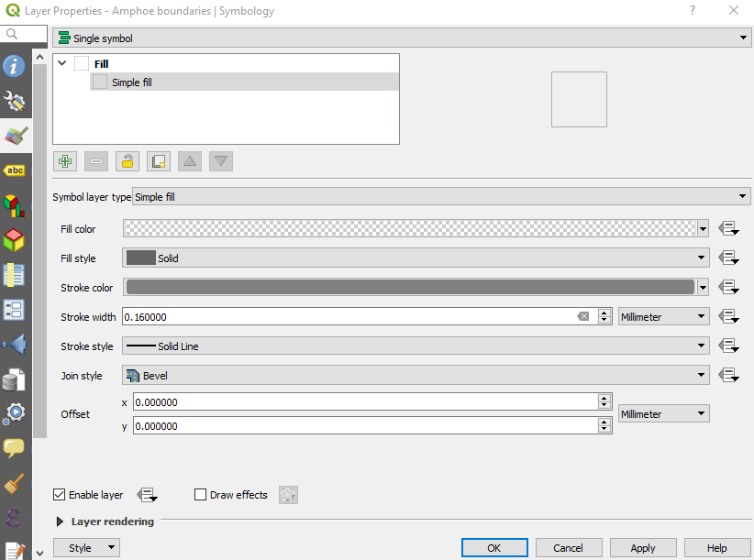
Task: Open the Join style Bevel dropdown
Action: click(x=416, y=376)
